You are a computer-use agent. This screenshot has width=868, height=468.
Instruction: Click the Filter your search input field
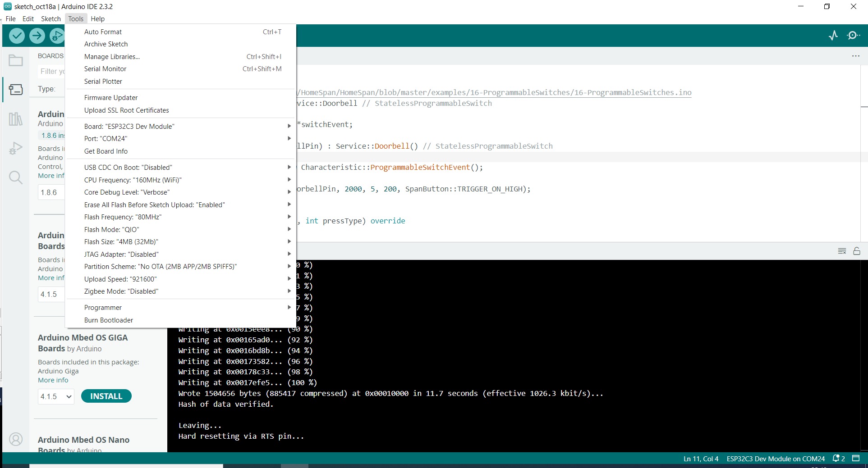pos(51,71)
